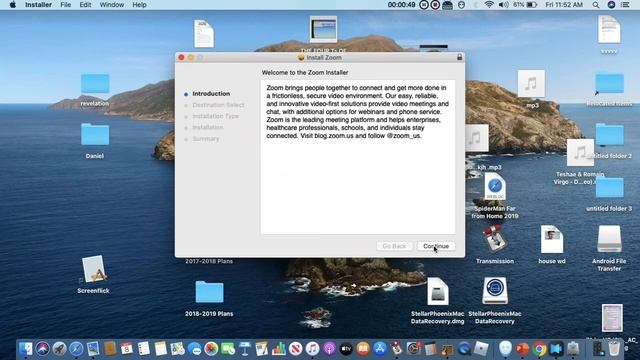Open the Edit menu
Screen dimensions: 640x360
85,5
